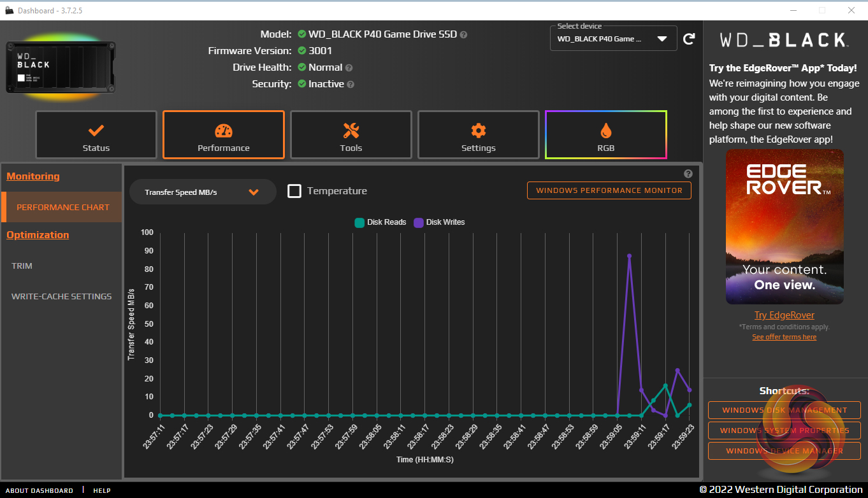Viewport: 868px width, 498px height.
Task: Click the EdgeRover promotional banner image
Action: [785, 227]
